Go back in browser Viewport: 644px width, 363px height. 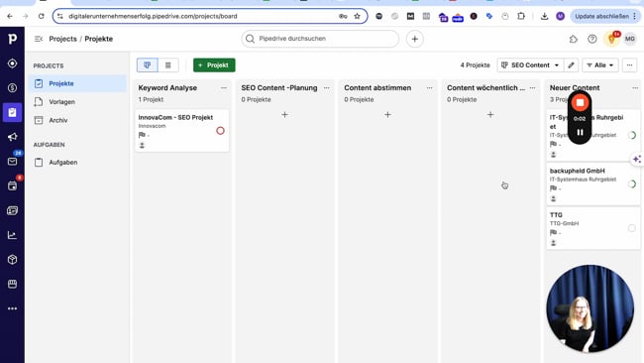[10, 16]
